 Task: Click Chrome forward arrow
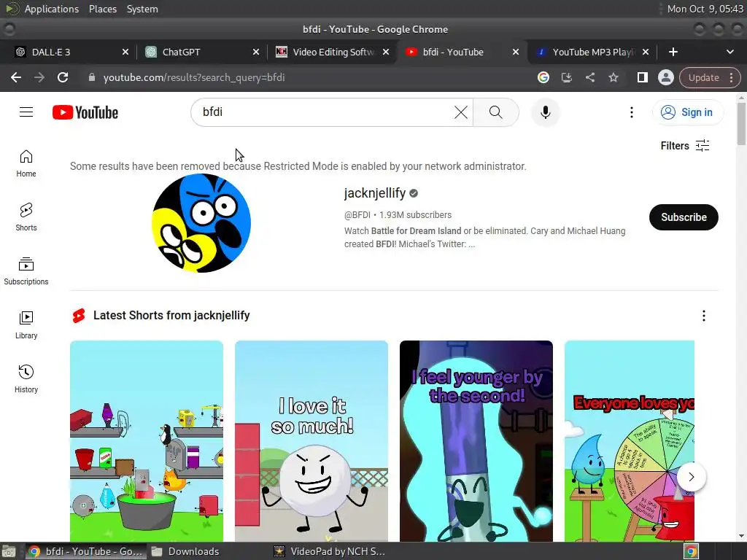pyautogui.click(x=39, y=77)
